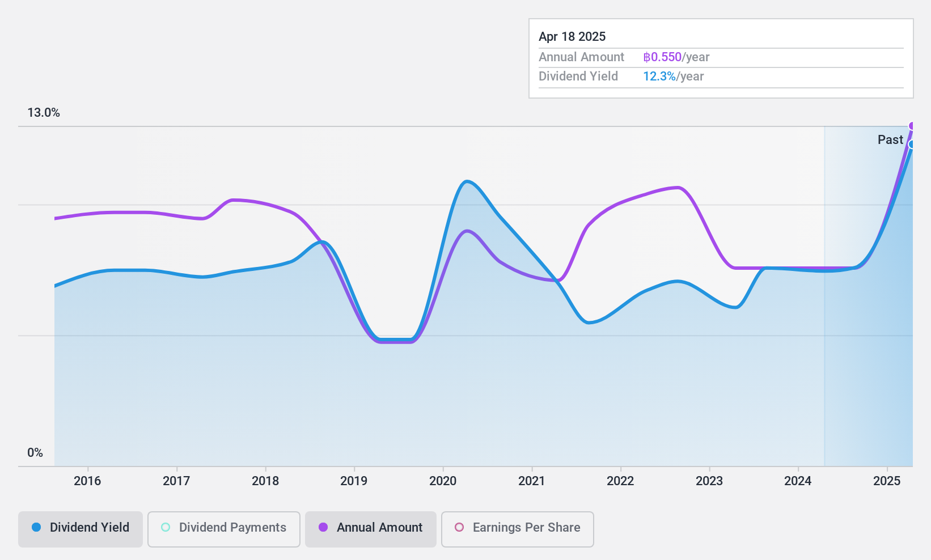Click the 13.0% y-axis label
The width and height of the screenshot is (931, 560).
click(x=44, y=113)
